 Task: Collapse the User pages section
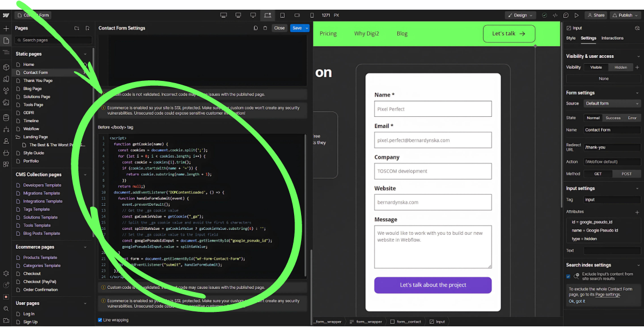85,303
